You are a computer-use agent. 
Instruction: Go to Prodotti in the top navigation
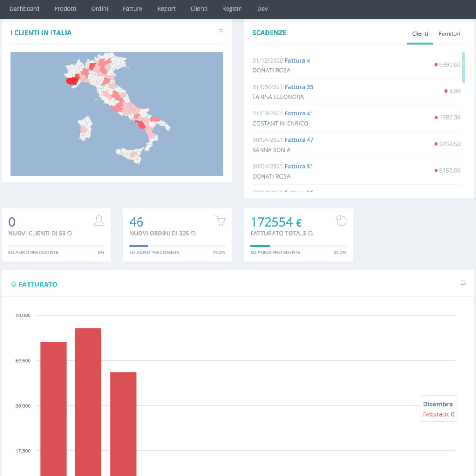click(x=65, y=9)
